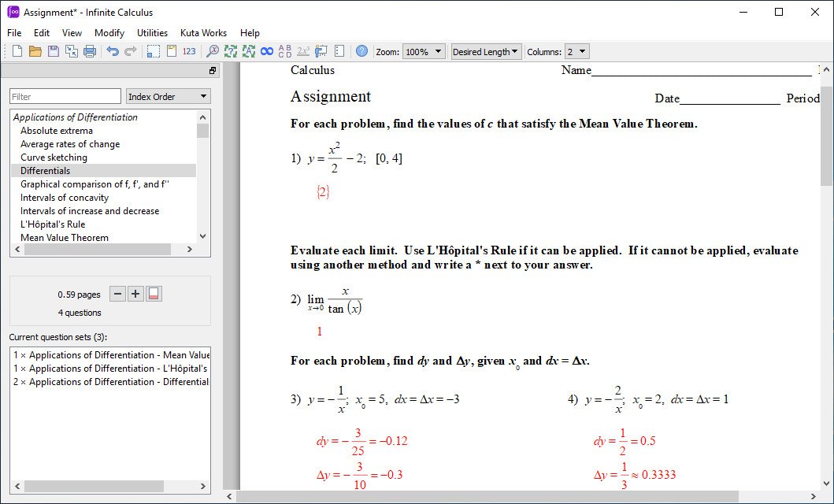834x504 pixels.
Task: Scramble choices with the ABCD icon
Action: pos(285,51)
